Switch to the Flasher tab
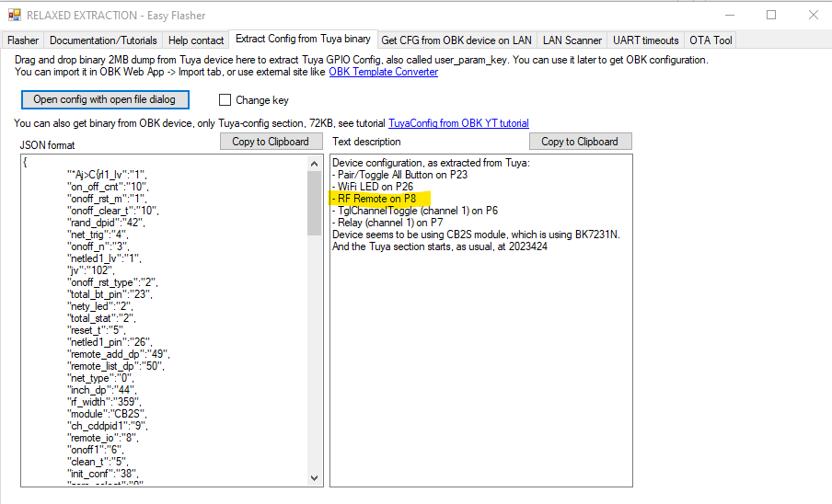The height and width of the screenshot is (504, 832). [23, 40]
